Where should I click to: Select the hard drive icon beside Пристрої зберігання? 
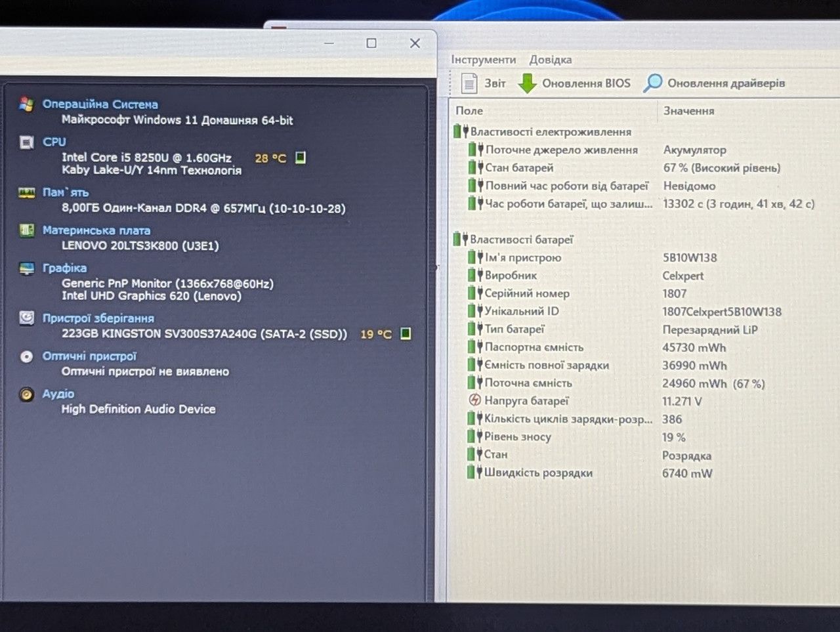[26, 318]
